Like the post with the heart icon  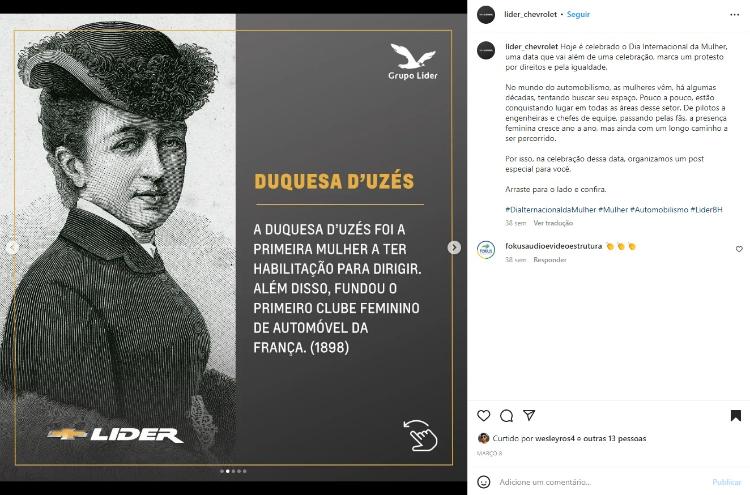(484, 416)
